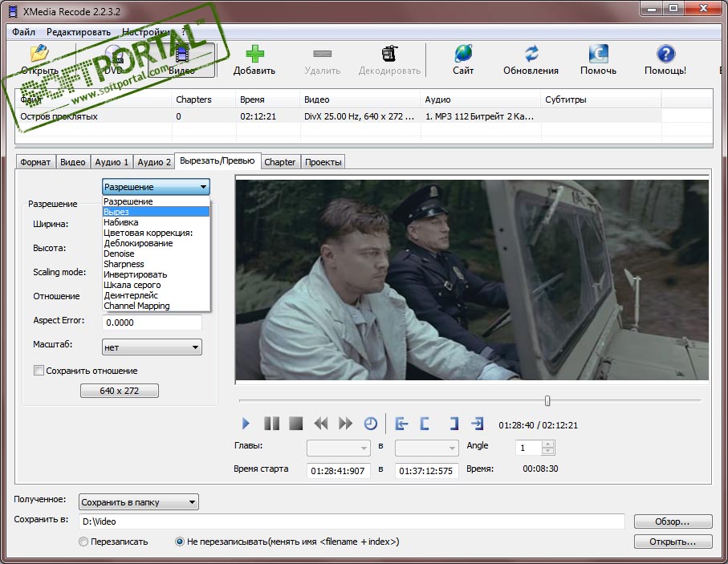Set cut start bracket marker
The width and height of the screenshot is (728, 564).
[425, 424]
